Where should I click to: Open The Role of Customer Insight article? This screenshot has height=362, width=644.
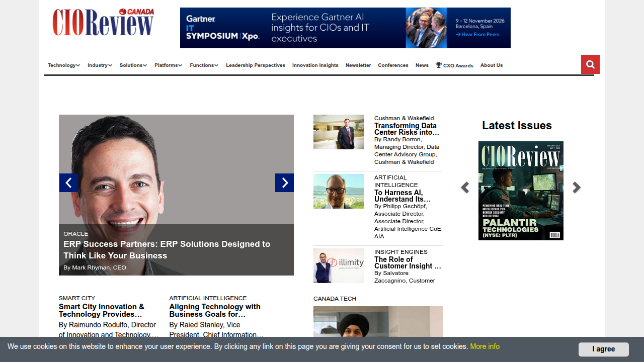point(408,263)
